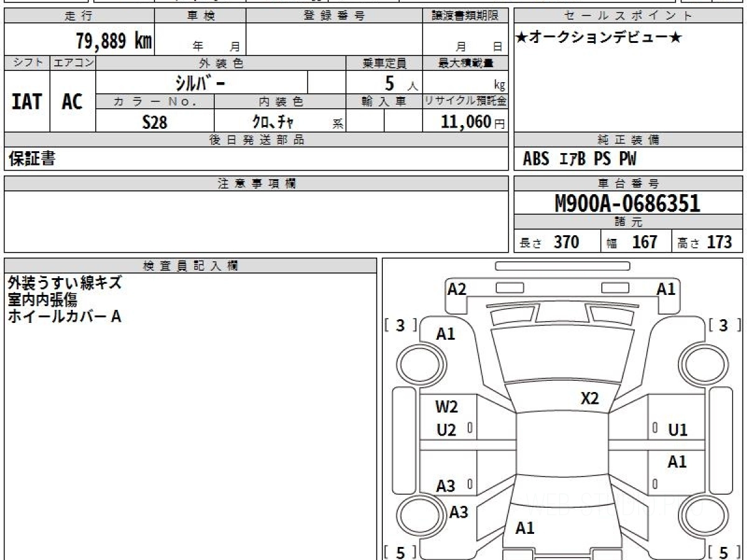Screen dimensions: 747x560
Task: Select the AC air conditioner value
Action: (72, 101)
